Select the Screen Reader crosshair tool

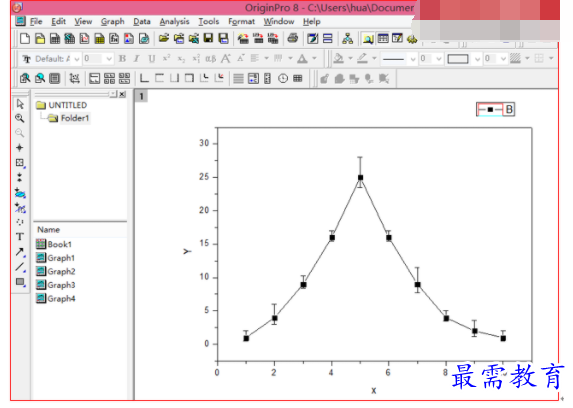[x=20, y=147]
